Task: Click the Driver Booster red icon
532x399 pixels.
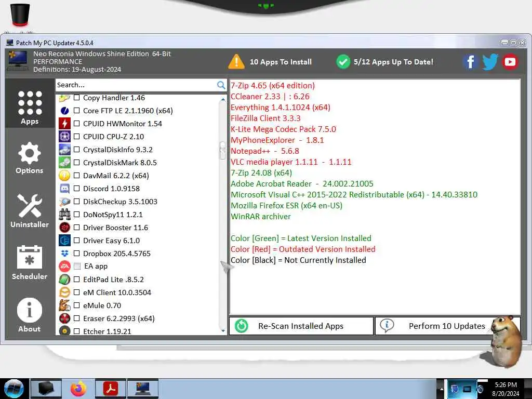Action: 64,228
